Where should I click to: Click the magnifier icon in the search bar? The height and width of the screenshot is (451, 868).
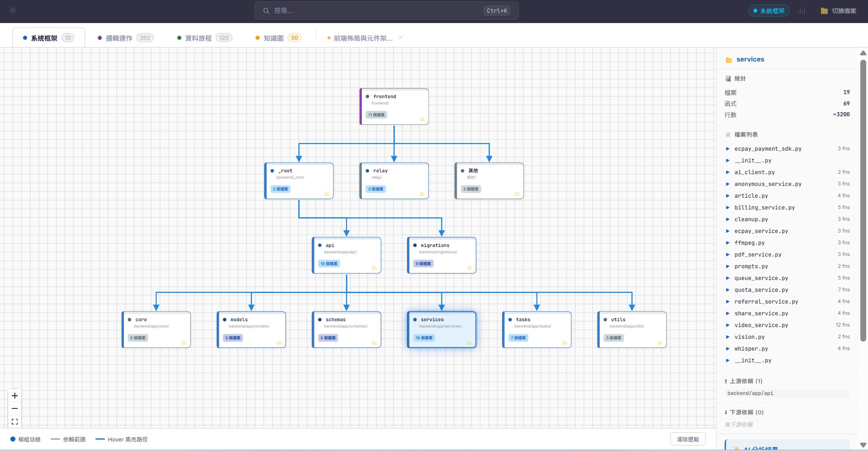266,10
